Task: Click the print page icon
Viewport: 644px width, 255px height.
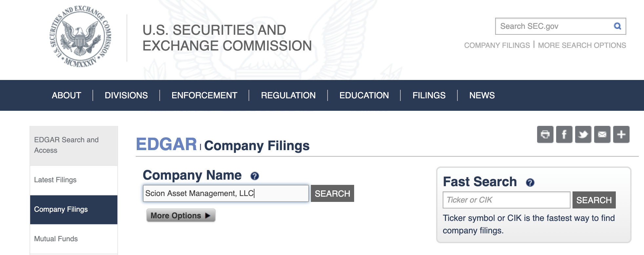Action: point(545,134)
